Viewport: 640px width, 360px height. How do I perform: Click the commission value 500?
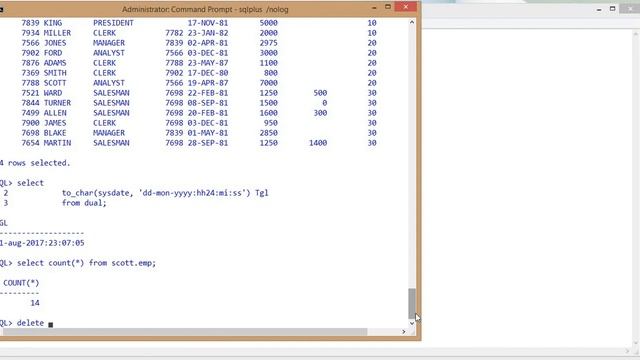320,93
